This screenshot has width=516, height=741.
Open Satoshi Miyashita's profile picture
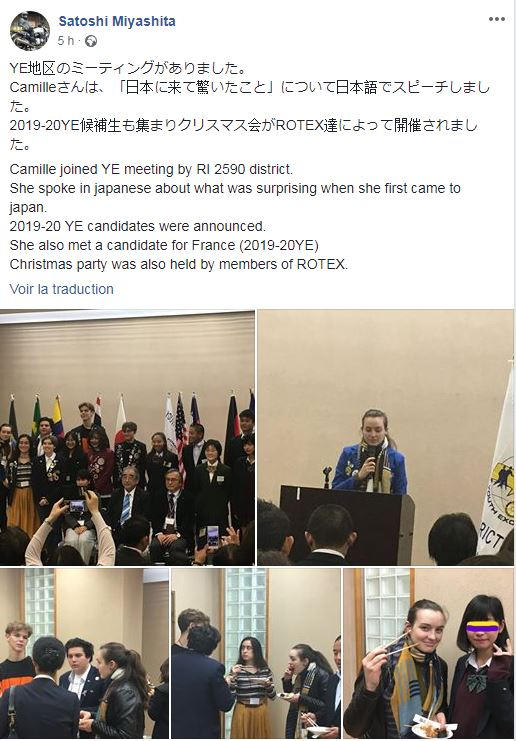[x=30, y=31]
